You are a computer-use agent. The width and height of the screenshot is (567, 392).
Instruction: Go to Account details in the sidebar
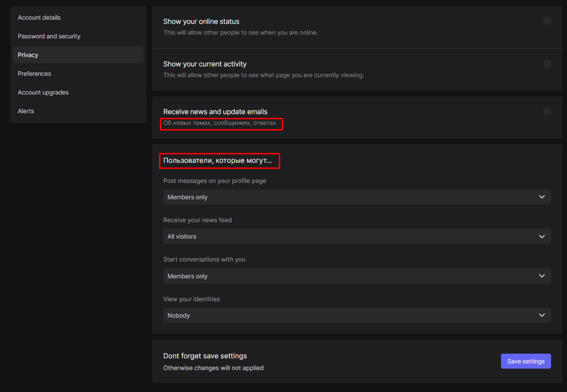[39, 17]
